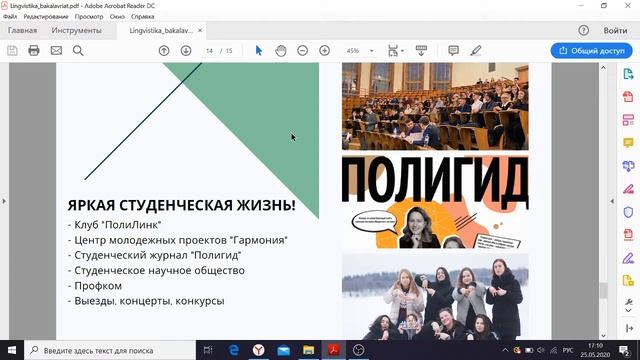The image size is (640, 360).
Task: Send file by email envelope icon
Action: pyautogui.click(x=56, y=51)
